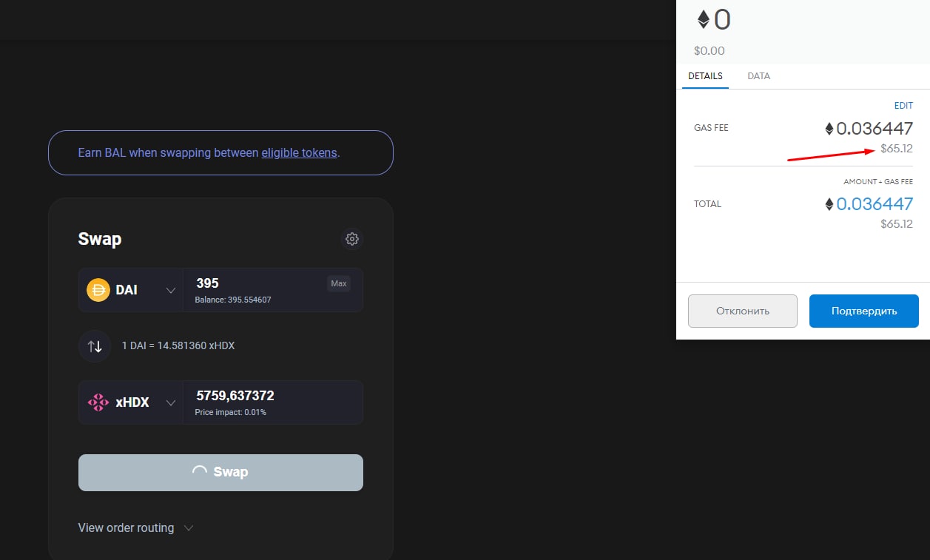This screenshot has height=560, width=930.
Task: Click the $65.12 under gas fee
Action: click(x=897, y=149)
